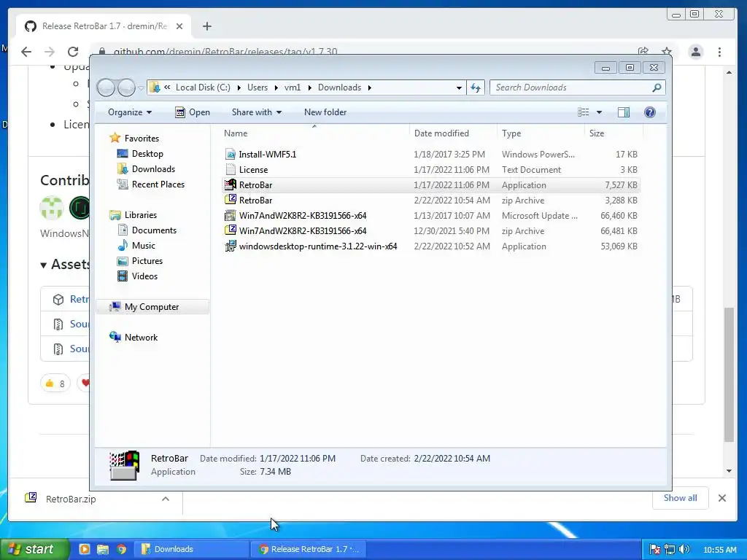
Task: Select windowsdesktop-runtime-3.1.22-win-x64 installer icon
Action: tap(231, 246)
